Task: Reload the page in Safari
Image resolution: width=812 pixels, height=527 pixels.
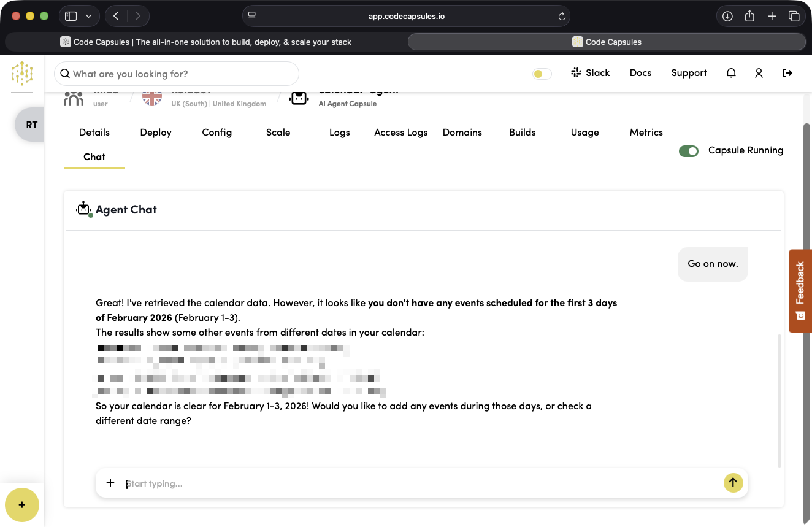Action: click(561, 17)
